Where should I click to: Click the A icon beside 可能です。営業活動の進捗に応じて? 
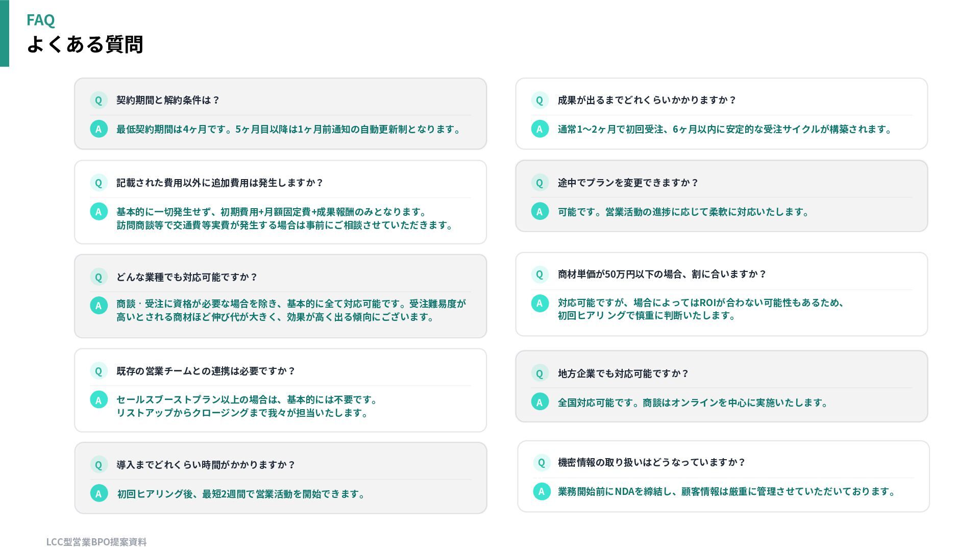click(540, 212)
